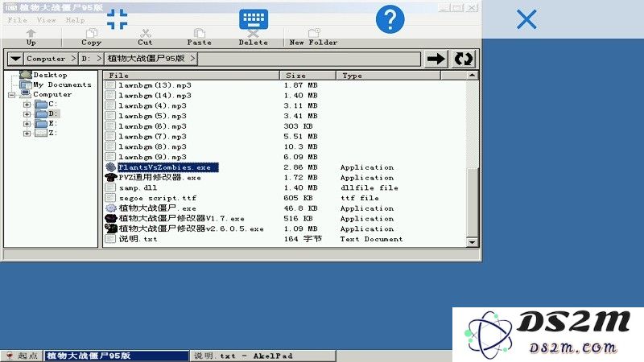Select file lawnbgm(8).mp3
644x362 pixels.
(x=152, y=146)
